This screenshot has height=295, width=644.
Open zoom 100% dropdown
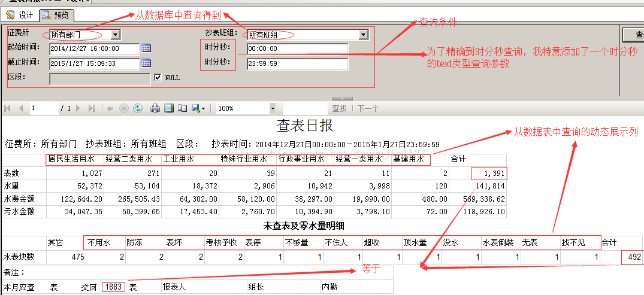click(273, 108)
